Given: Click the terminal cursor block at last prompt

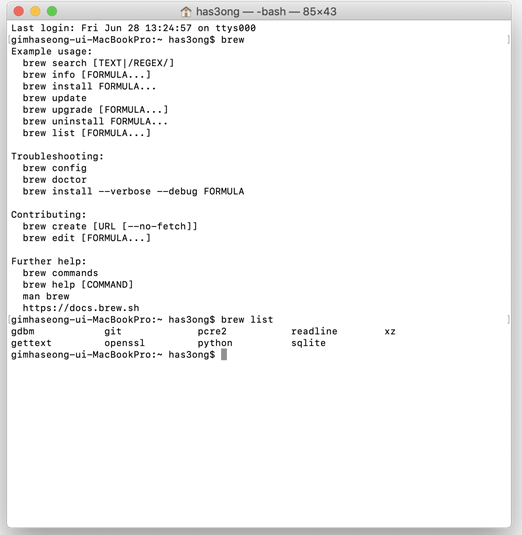Looking at the screenshot, I should click(x=224, y=355).
